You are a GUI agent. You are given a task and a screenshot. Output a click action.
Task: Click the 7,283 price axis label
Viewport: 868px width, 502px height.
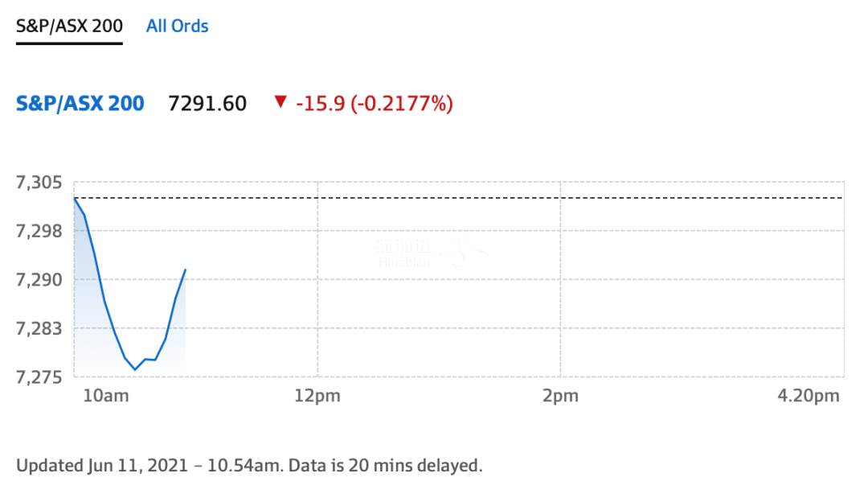(x=39, y=328)
